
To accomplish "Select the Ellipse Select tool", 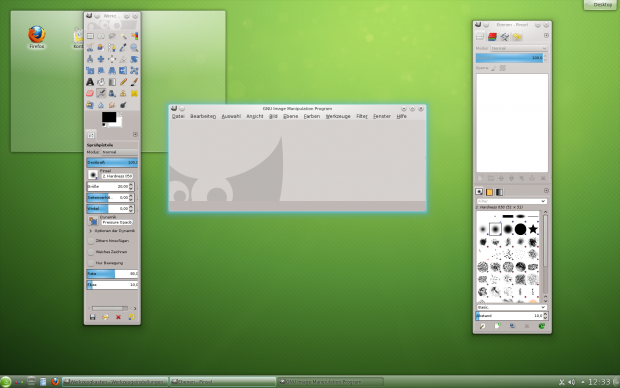I will [x=101, y=36].
